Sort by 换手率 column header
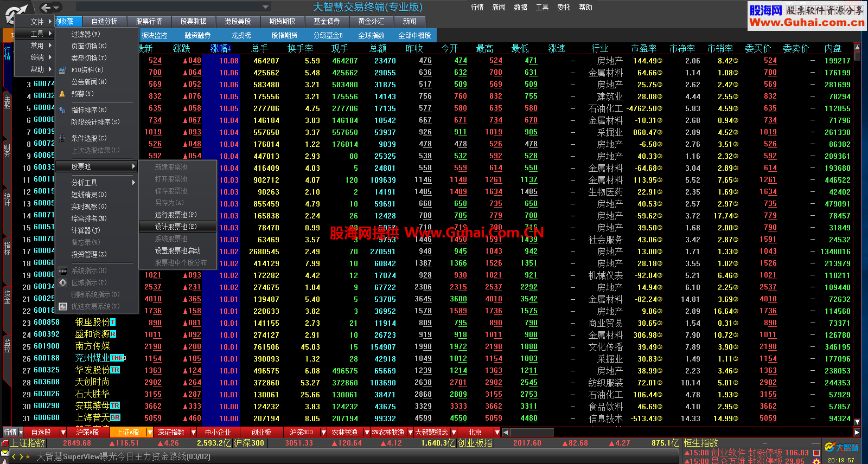This screenshot has width=868, height=464. (x=300, y=48)
